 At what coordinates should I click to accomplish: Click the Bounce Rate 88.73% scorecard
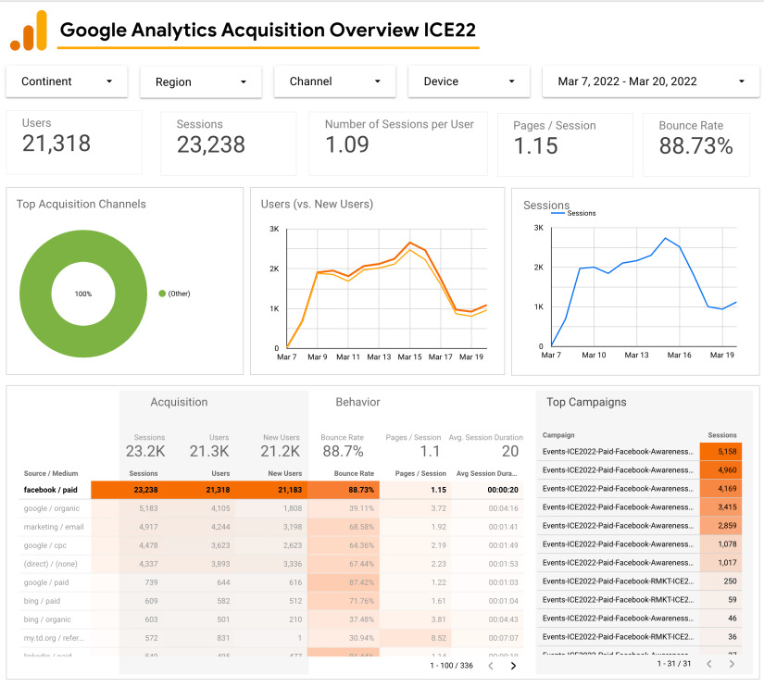(x=695, y=144)
